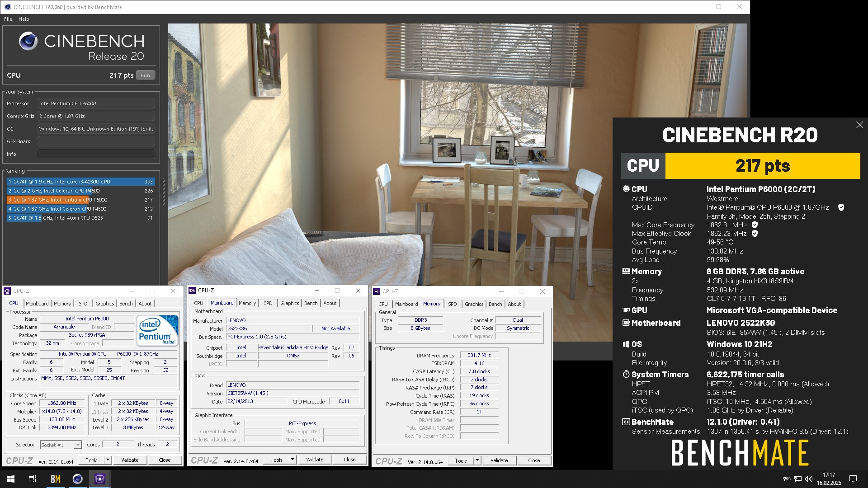The image size is (868, 488).
Task: Run the CPU benchmark
Action: 145,75
